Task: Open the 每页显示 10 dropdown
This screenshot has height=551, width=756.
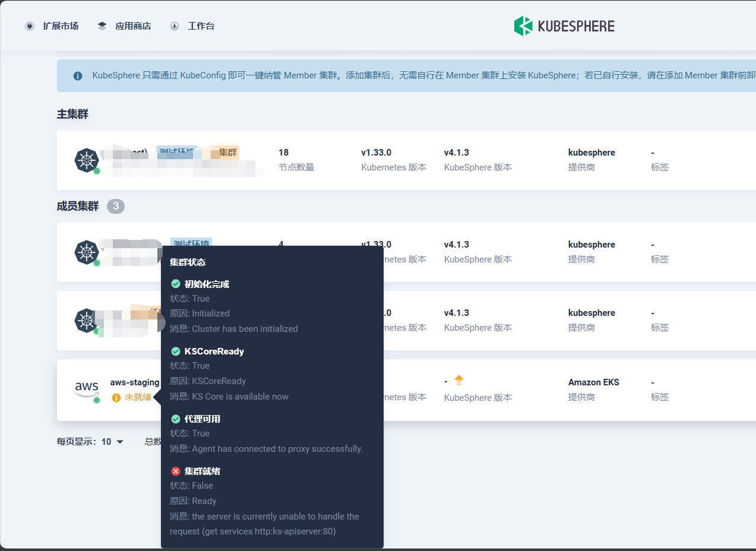Action: [112, 442]
